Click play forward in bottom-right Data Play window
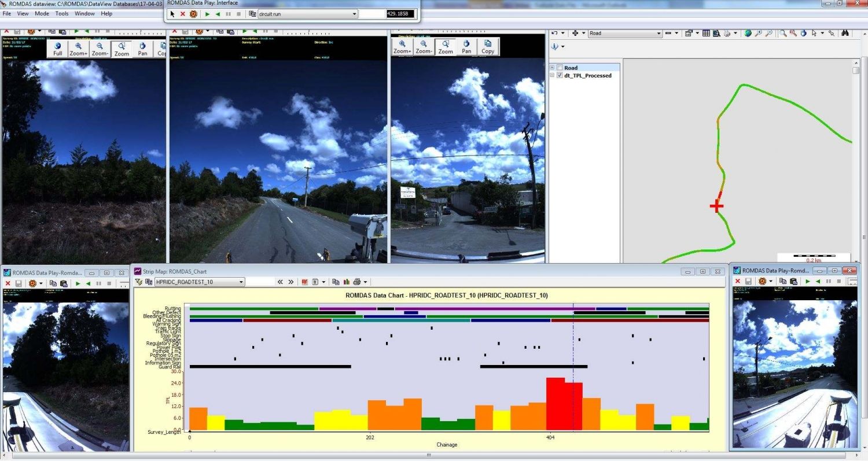Viewport: 868px width, 461px height. 808,282
